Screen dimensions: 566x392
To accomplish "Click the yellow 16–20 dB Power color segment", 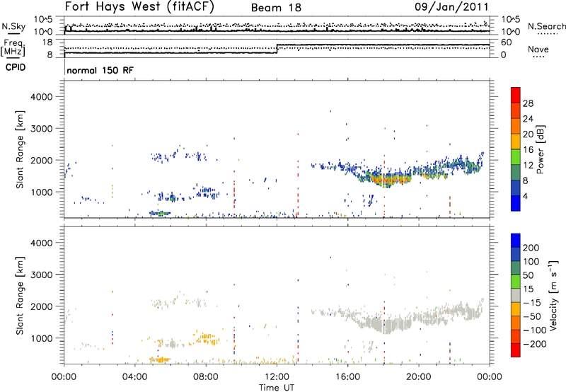I will point(516,141).
